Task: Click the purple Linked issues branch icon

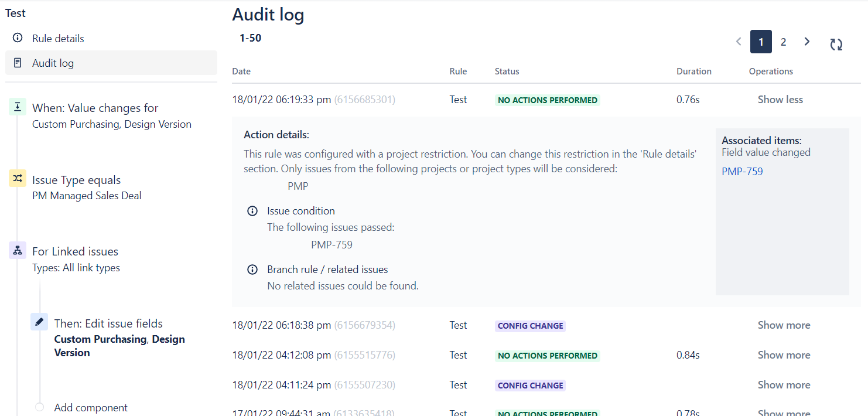Action: [18, 251]
